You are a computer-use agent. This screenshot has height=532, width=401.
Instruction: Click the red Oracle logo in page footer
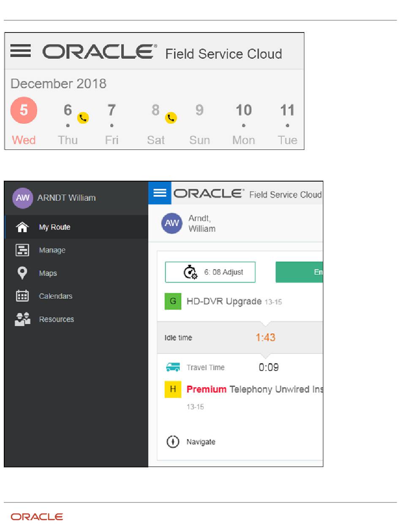[x=37, y=517]
